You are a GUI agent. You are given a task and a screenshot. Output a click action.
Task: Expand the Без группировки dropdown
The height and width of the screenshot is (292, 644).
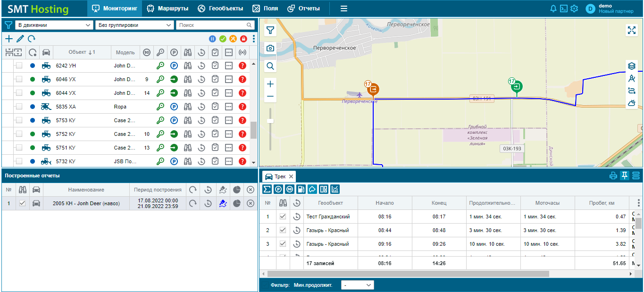(134, 25)
